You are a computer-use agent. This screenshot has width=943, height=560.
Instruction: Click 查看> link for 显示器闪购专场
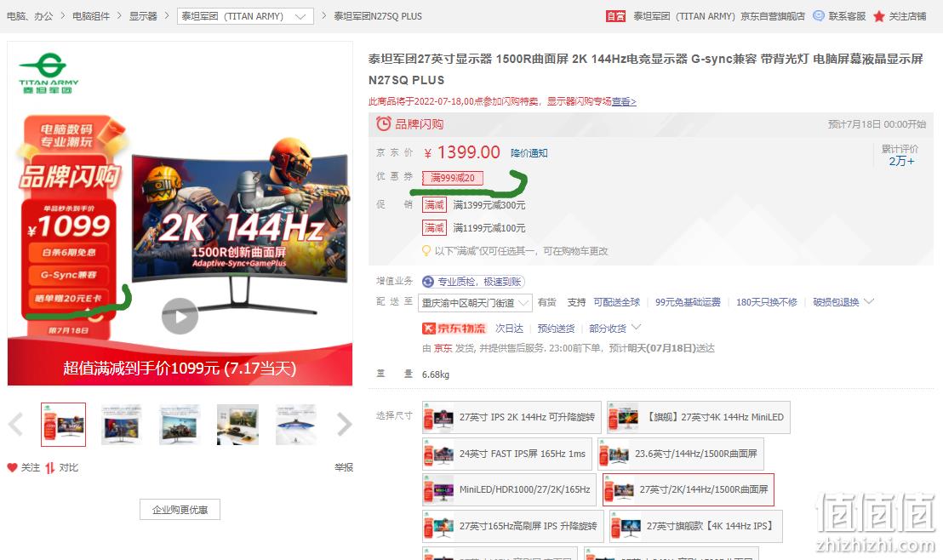click(x=624, y=101)
